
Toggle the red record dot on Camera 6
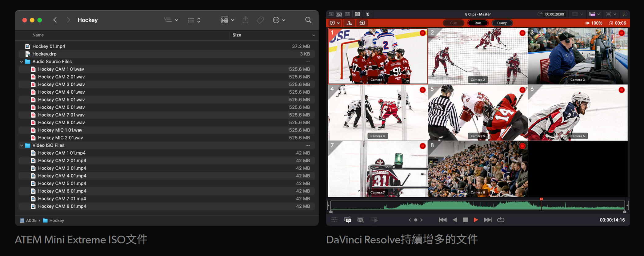(x=622, y=90)
